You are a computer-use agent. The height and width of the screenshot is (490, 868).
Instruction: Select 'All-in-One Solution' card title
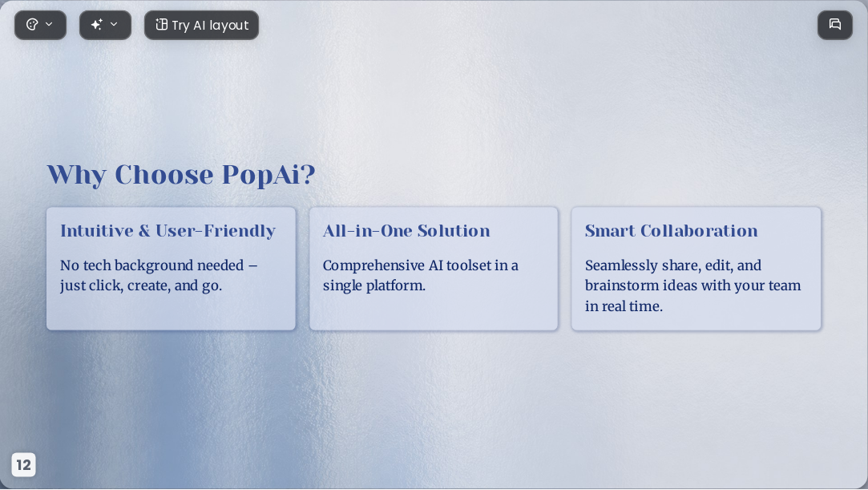(x=406, y=231)
